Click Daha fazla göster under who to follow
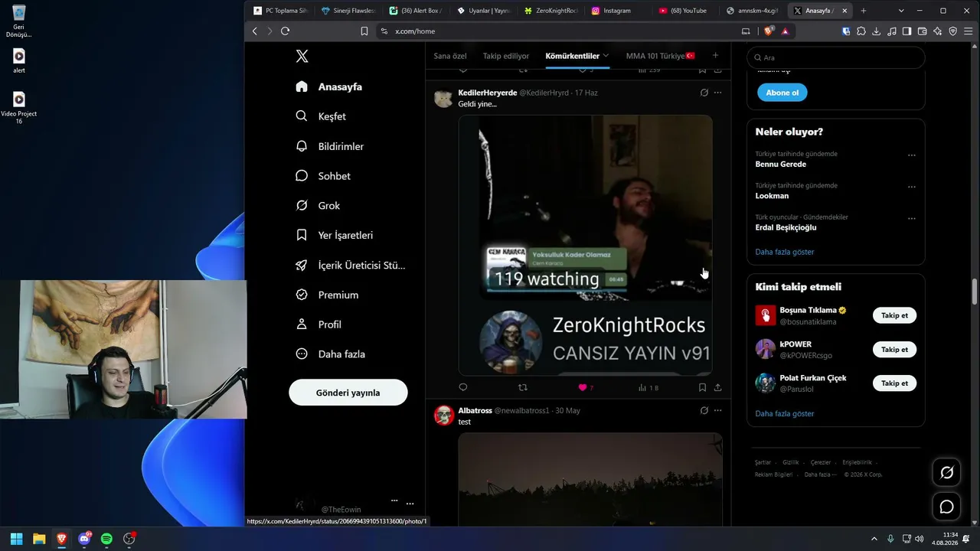 (x=785, y=413)
